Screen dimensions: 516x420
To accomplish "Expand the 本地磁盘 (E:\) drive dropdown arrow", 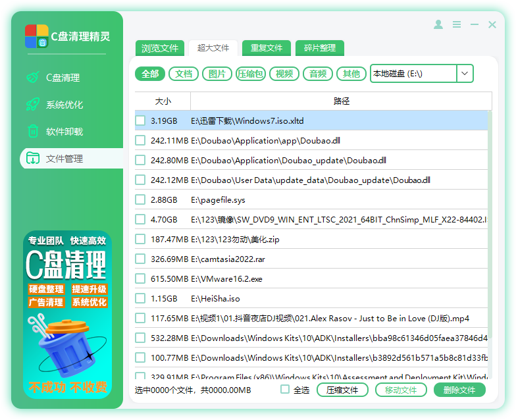I will [x=465, y=74].
